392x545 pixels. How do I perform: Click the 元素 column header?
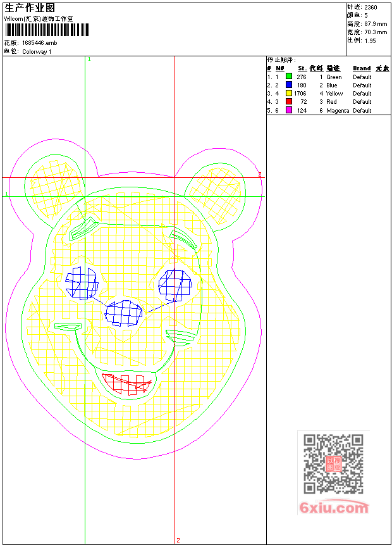pyautogui.click(x=383, y=68)
